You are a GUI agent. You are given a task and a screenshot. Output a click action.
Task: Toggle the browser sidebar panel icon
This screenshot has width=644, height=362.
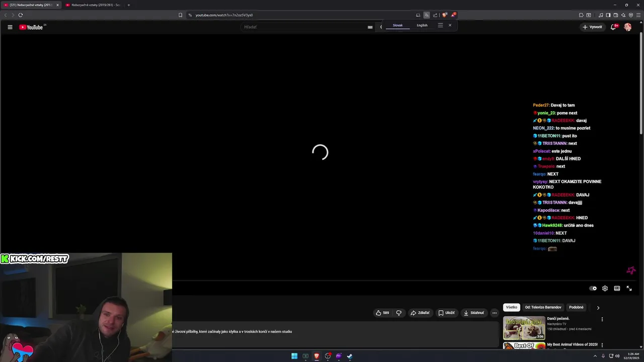pos(608,15)
